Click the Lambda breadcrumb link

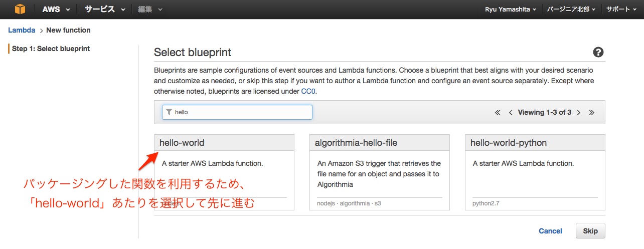[22, 30]
